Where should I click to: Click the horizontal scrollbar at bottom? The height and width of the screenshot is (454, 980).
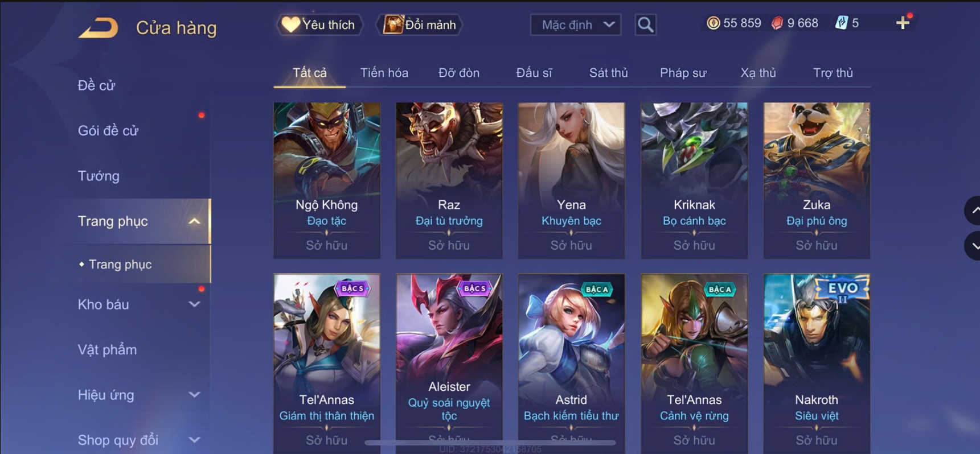(x=490, y=442)
